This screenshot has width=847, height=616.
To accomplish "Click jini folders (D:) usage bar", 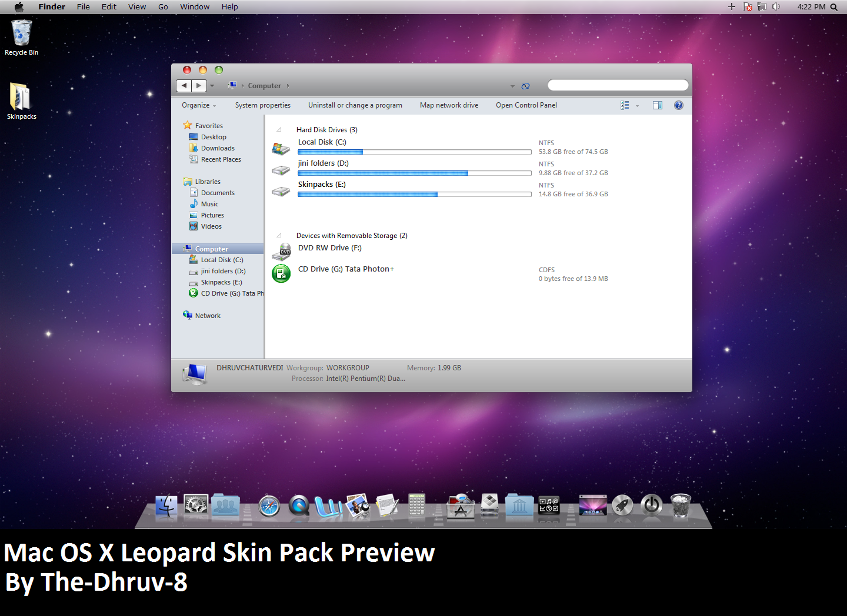I will (415, 173).
